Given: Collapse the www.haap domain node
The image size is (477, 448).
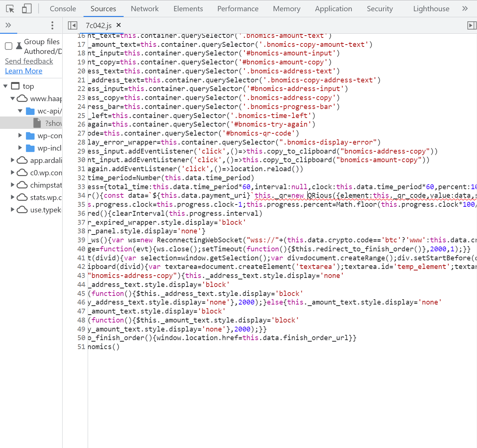Looking at the screenshot, I should [12, 99].
